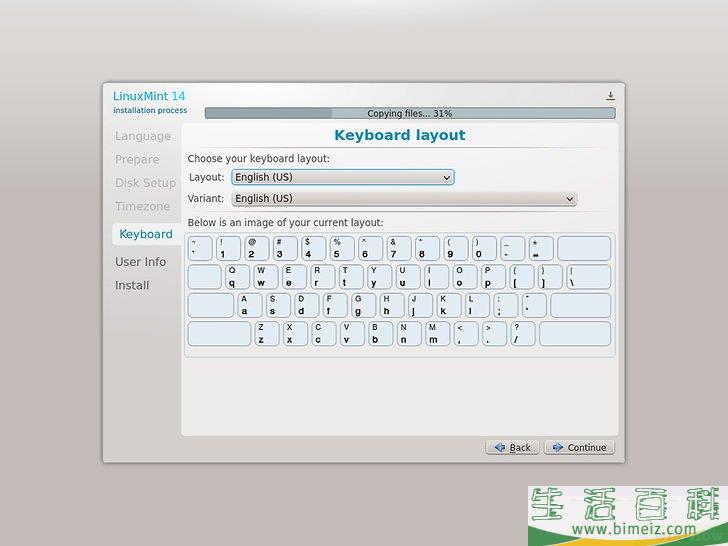The width and height of the screenshot is (728, 546).
Task: Click the LinuxMint 14 title text
Action: (x=149, y=96)
